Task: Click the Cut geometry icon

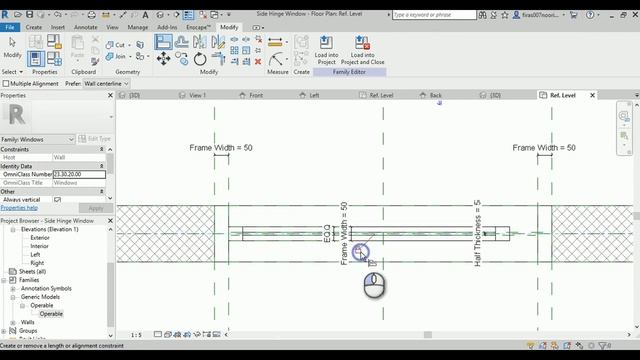Action: (109, 45)
